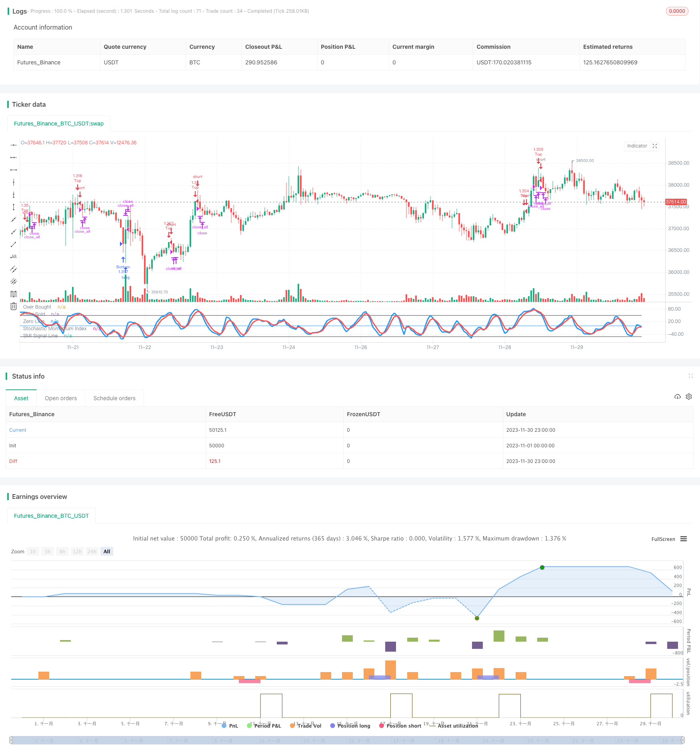Set zoom range to 24h
The height and width of the screenshot is (756, 700).
tap(92, 551)
